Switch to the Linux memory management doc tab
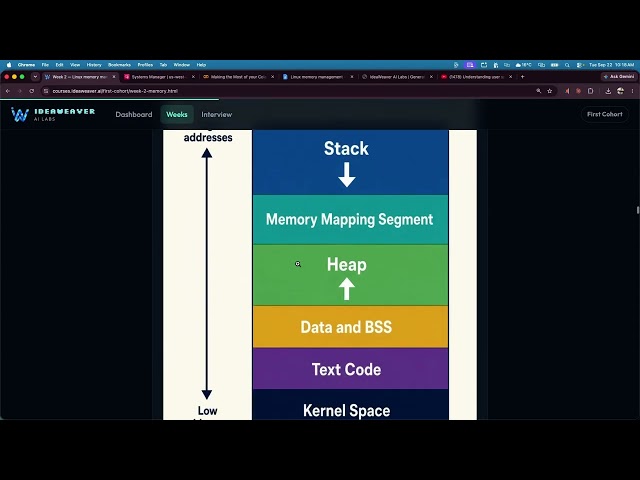Image resolution: width=640 pixels, height=480 pixels. 316,77
